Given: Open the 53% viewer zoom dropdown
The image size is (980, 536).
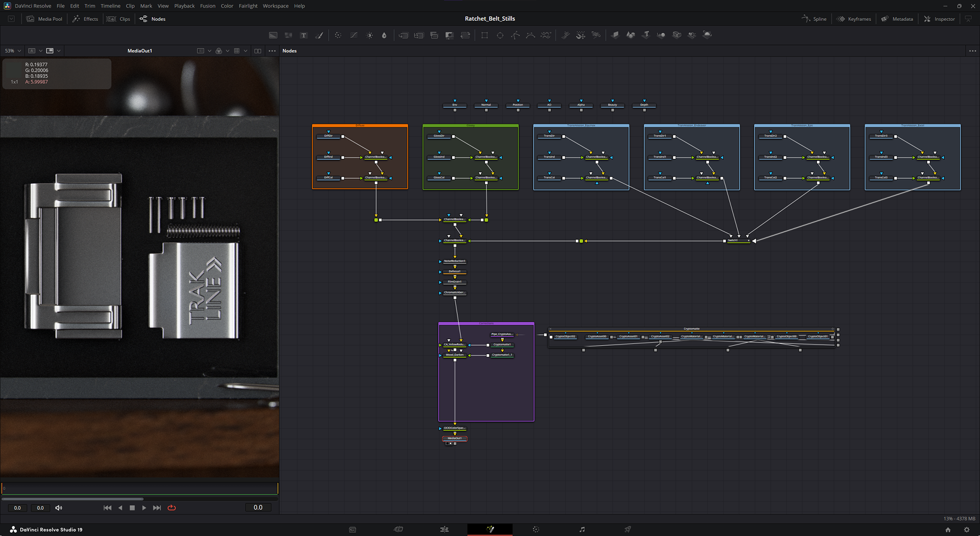Looking at the screenshot, I should (13, 51).
